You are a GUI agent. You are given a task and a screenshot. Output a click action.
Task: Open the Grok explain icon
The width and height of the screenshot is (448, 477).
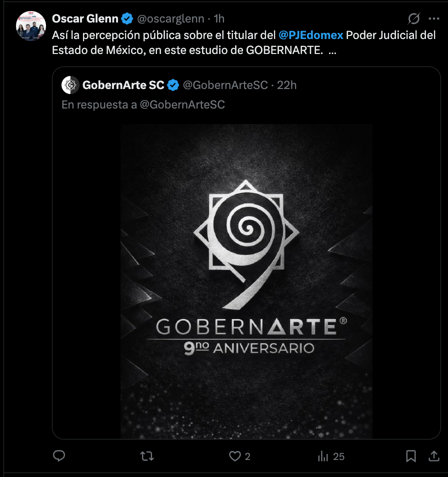click(x=413, y=19)
